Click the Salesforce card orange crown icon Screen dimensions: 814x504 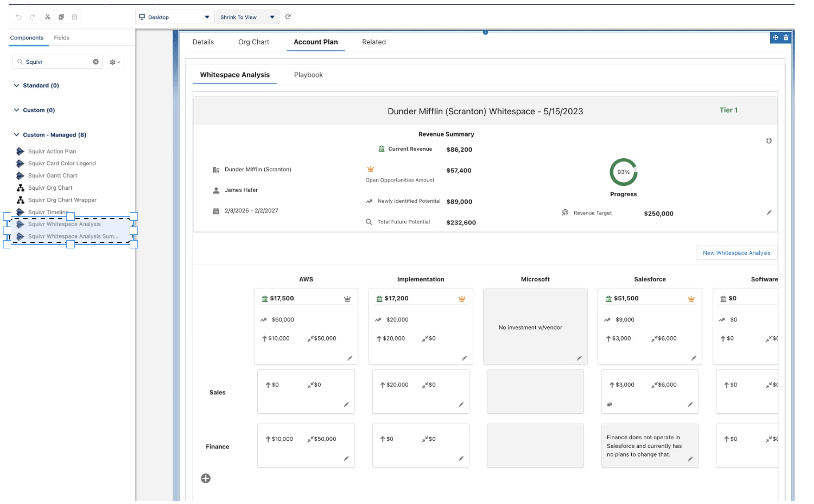tap(691, 299)
